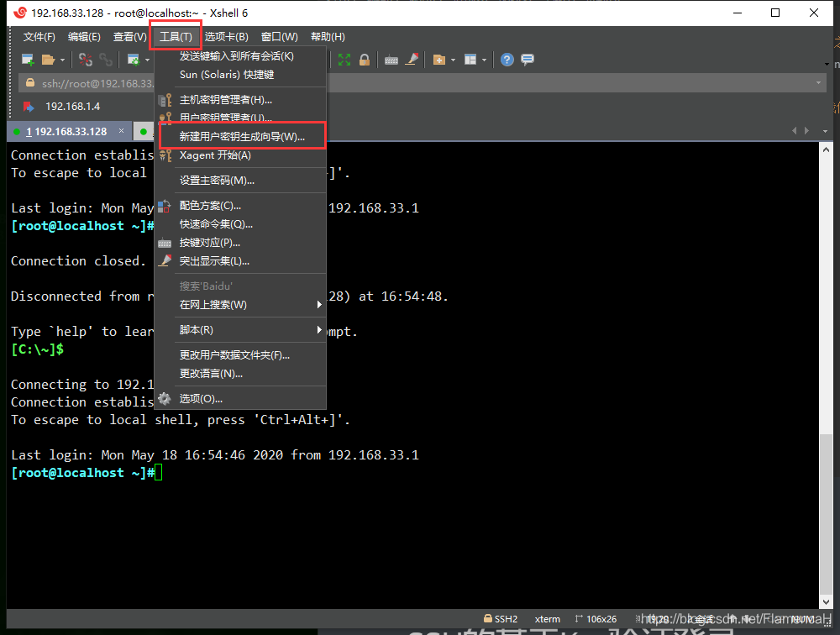The width and height of the screenshot is (840, 635).
Task: Open dropdown arrow beside Layout icon
Action: pos(485,60)
